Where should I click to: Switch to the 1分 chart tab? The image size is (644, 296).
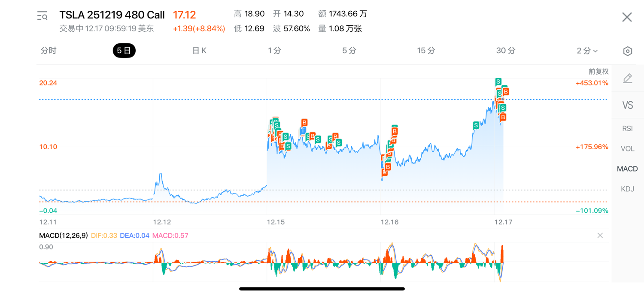(274, 51)
